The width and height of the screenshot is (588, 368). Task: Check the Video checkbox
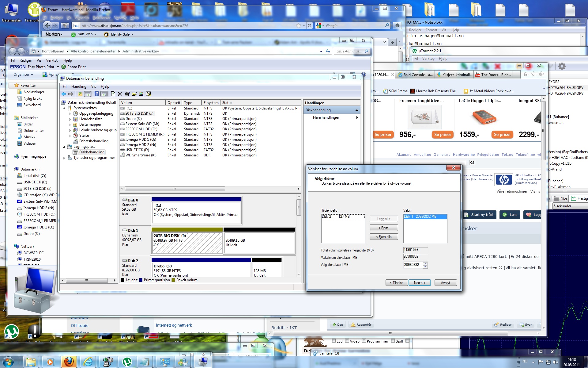(x=347, y=341)
